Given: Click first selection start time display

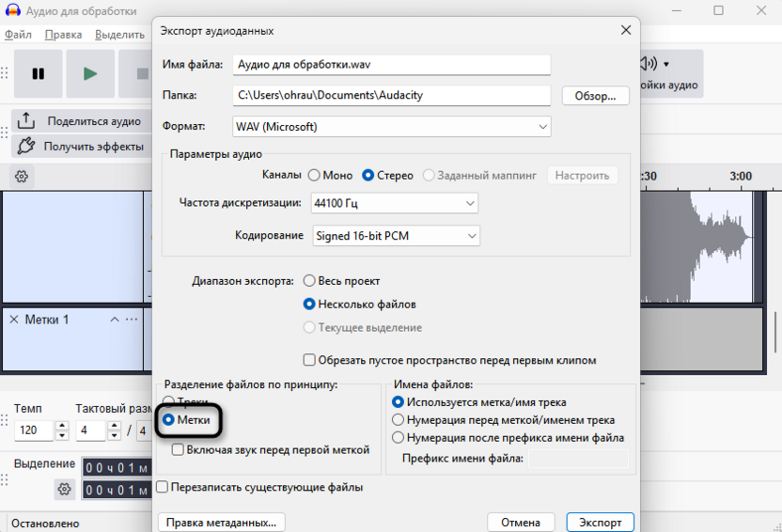Looking at the screenshot, I should (117, 468).
